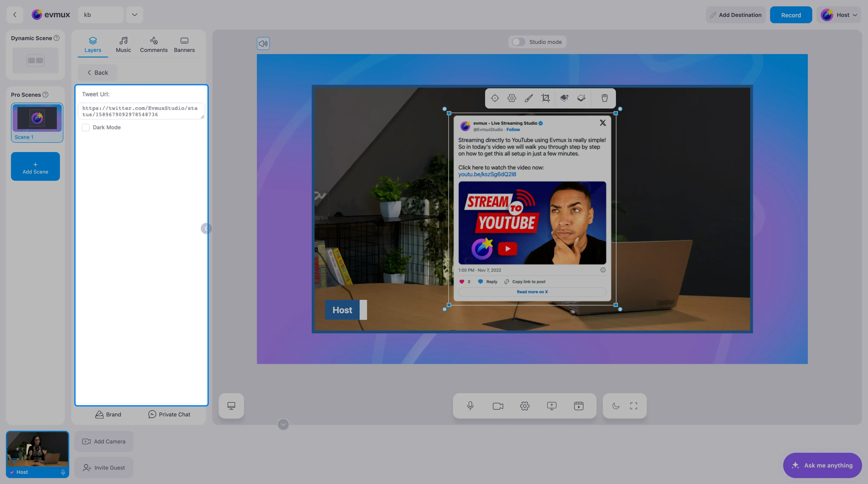The image size is (868, 484).
Task: Turn off camera in bottom controls
Action: [498, 406]
